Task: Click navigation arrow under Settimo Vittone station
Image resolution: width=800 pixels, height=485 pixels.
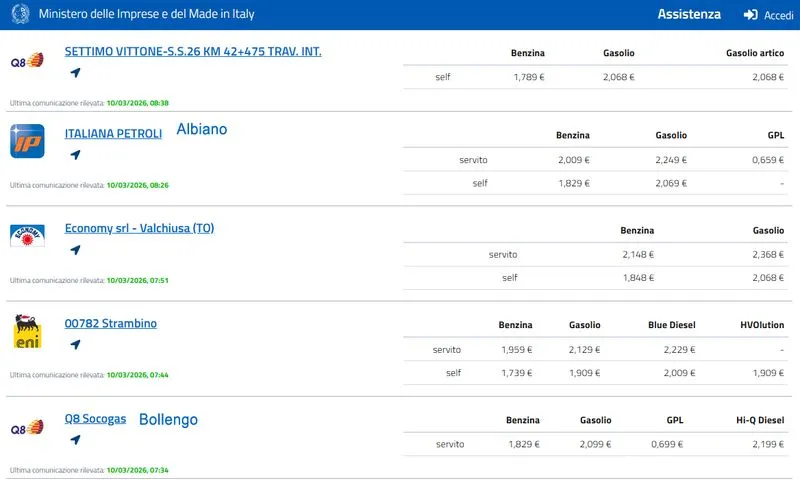Action: tap(75, 73)
